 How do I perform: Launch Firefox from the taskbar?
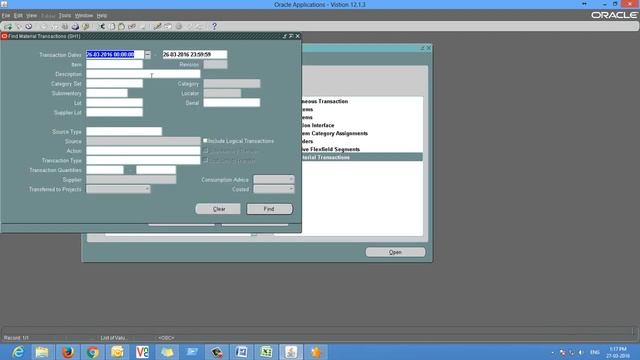click(x=67, y=352)
